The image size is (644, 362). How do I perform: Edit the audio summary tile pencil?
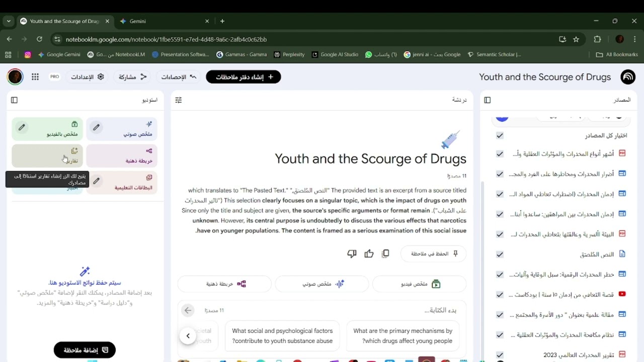pos(96,127)
